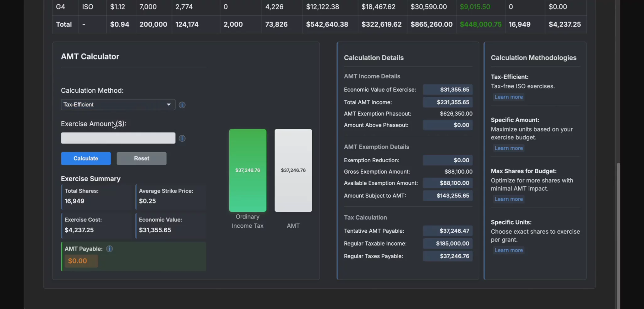Image resolution: width=644 pixels, height=309 pixels.
Task: Click the Economic Value of Exercise amount
Action: point(447,90)
